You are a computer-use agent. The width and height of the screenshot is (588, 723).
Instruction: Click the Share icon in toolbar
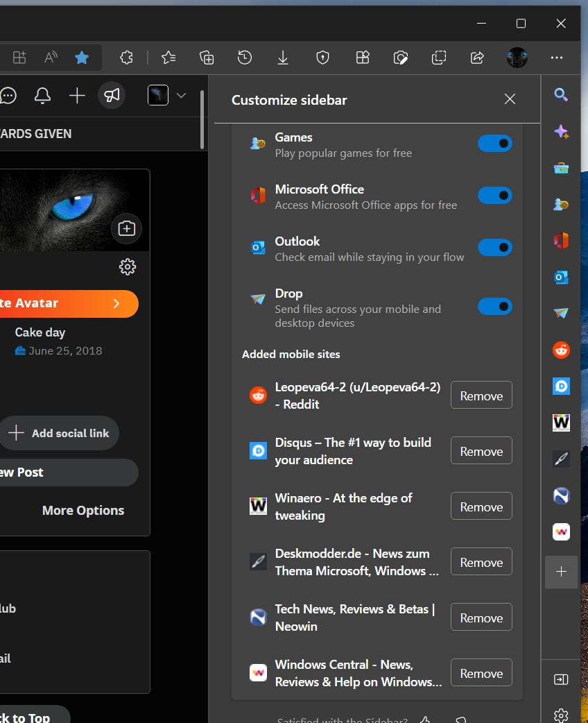pos(477,58)
